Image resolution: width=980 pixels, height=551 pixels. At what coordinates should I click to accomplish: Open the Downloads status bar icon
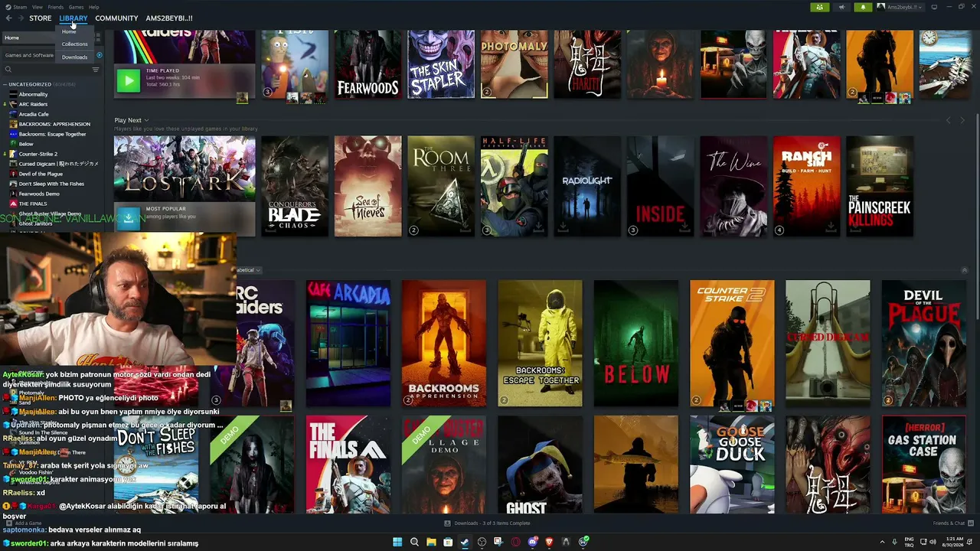[448, 523]
